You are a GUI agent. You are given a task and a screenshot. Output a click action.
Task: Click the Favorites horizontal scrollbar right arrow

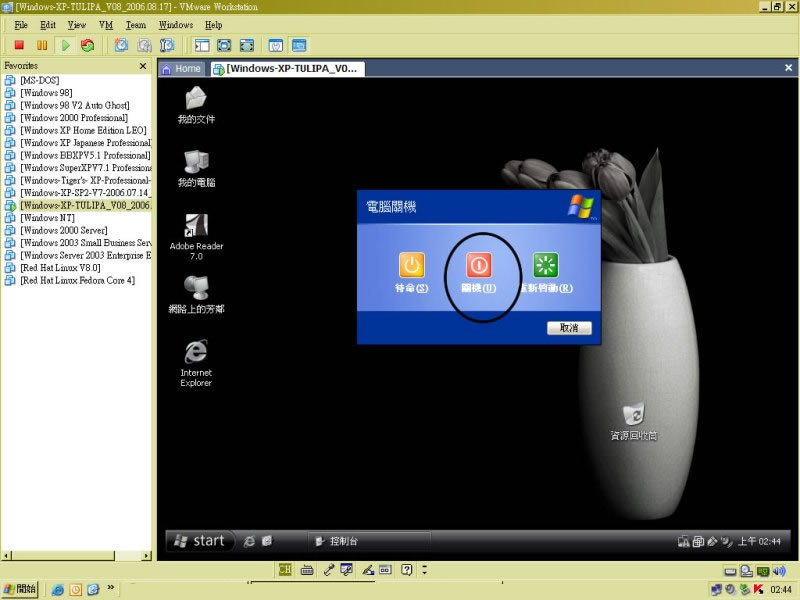pyautogui.click(x=147, y=555)
